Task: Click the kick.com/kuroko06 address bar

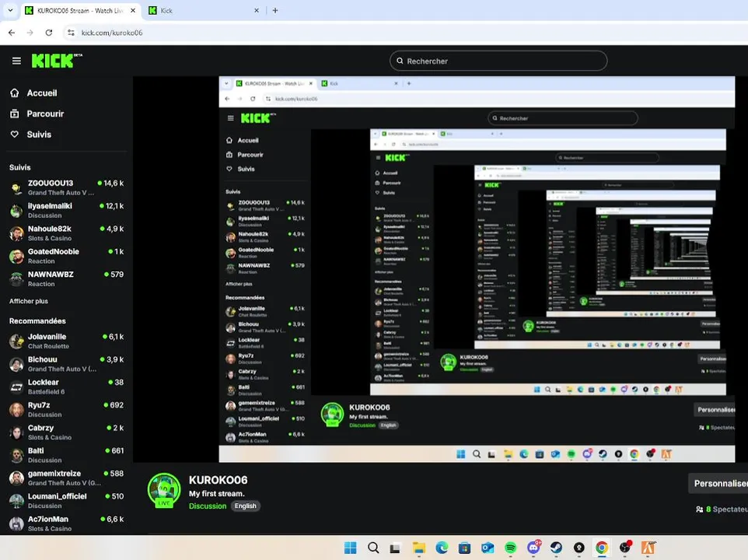Action: click(x=405, y=33)
